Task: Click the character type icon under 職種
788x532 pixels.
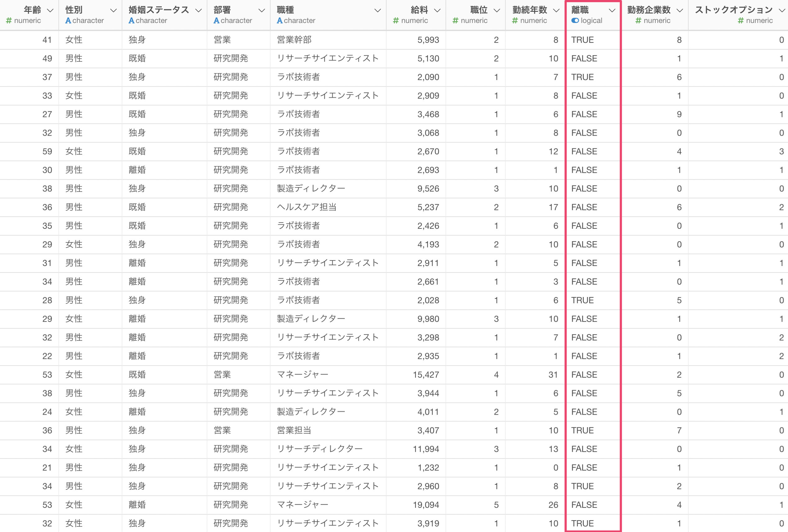Action: tap(280, 21)
